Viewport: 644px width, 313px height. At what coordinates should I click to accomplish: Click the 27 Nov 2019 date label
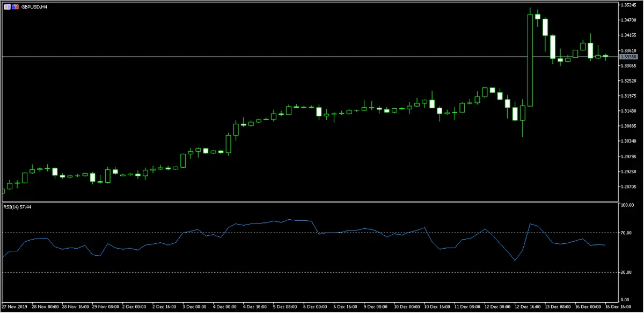(x=13, y=307)
